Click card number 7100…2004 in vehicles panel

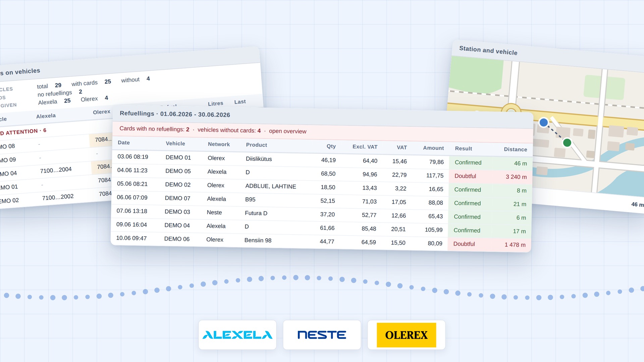click(56, 170)
